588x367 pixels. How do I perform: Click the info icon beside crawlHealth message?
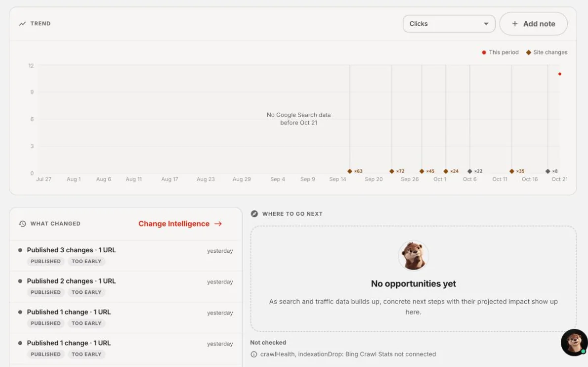click(254, 354)
